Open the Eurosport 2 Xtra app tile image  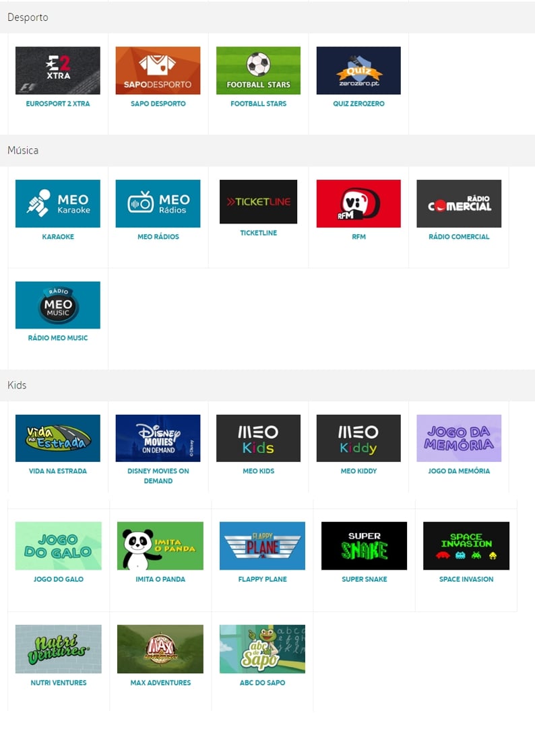pyautogui.click(x=58, y=71)
